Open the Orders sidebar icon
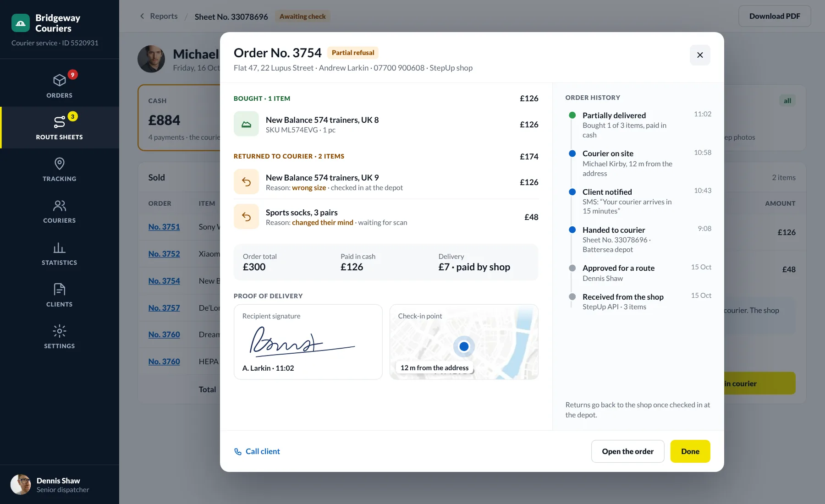Viewport: 825px width, 504px height. [x=60, y=80]
